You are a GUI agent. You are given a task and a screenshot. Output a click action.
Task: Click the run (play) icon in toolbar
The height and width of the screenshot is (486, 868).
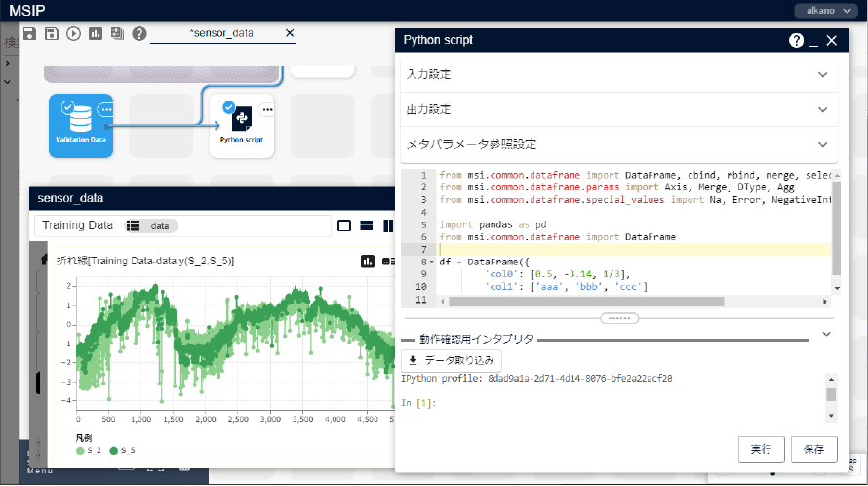pos(74,33)
